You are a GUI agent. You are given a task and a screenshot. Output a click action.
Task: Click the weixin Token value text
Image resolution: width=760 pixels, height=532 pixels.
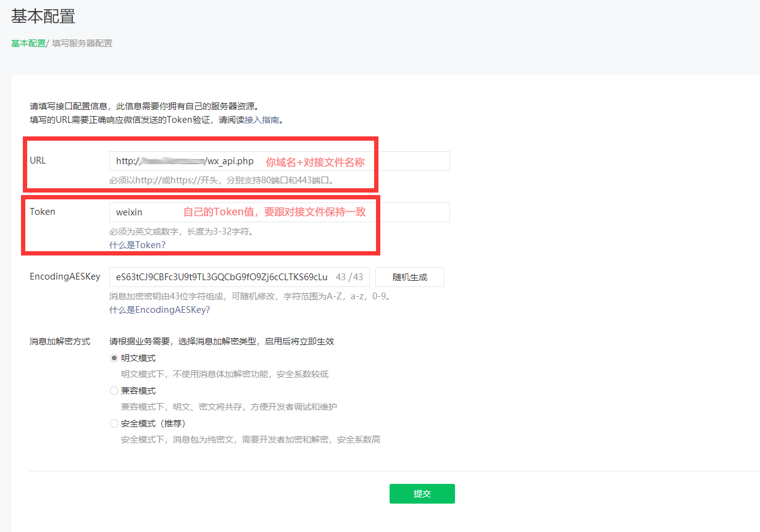[x=130, y=212]
